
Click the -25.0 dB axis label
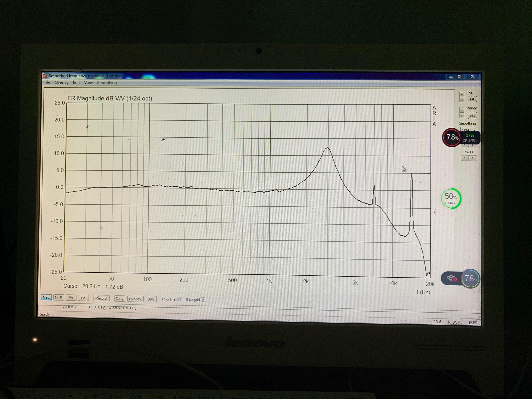coord(55,272)
